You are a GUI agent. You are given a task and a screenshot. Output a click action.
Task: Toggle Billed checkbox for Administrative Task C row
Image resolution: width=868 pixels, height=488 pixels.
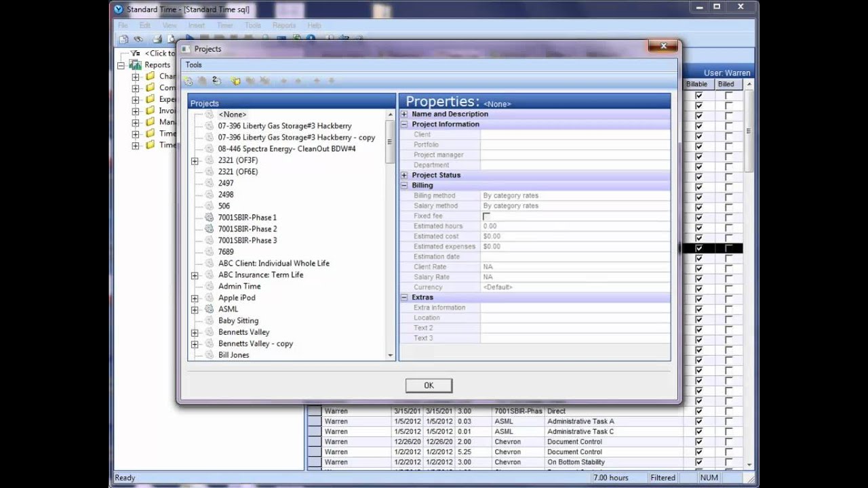(x=729, y=432)
